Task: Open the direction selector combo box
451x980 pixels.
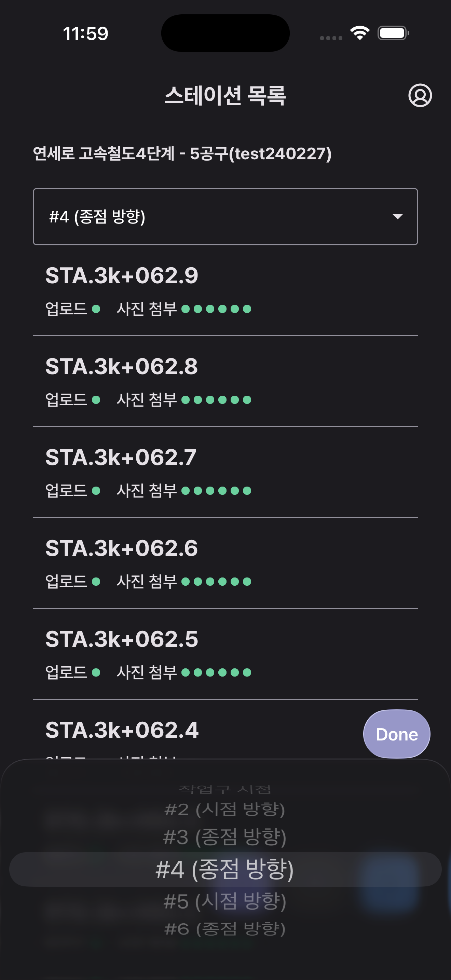Action: point(225,216)
